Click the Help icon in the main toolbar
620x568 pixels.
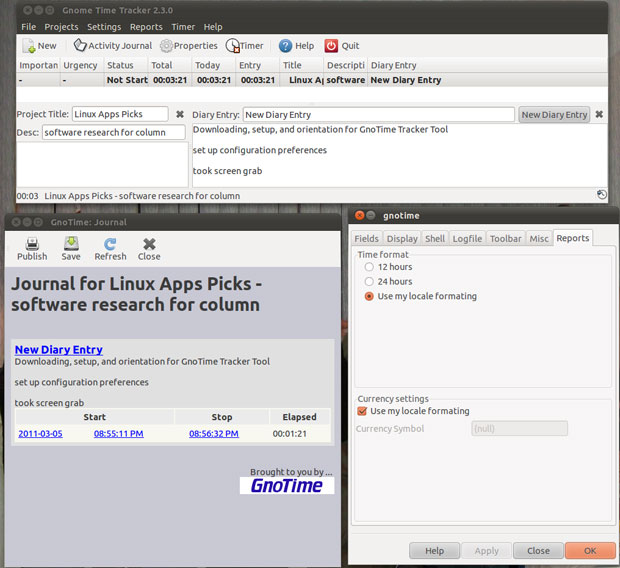tap(285, 46)
